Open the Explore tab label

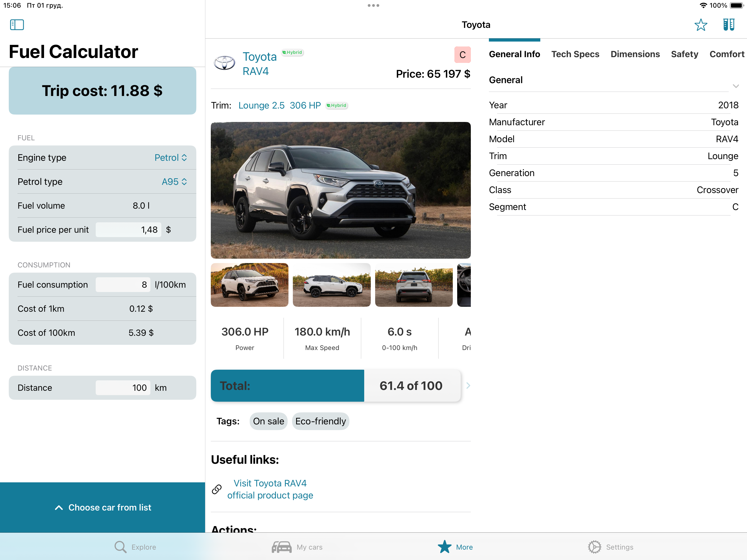click(x=144, y=547)
